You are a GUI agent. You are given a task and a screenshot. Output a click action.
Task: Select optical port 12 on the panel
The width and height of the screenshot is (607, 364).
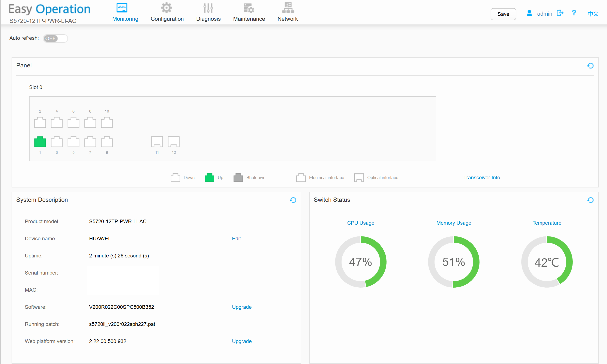(x=174, y=142)
